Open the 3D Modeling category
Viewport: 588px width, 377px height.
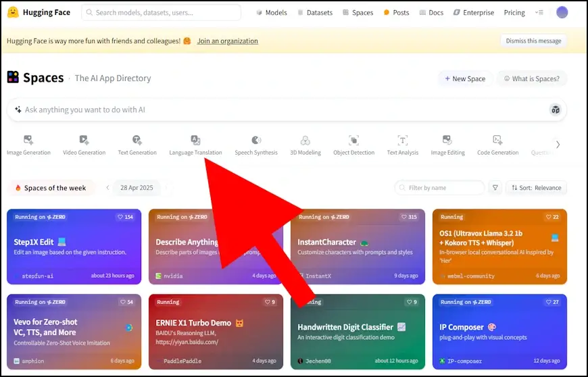305,145
